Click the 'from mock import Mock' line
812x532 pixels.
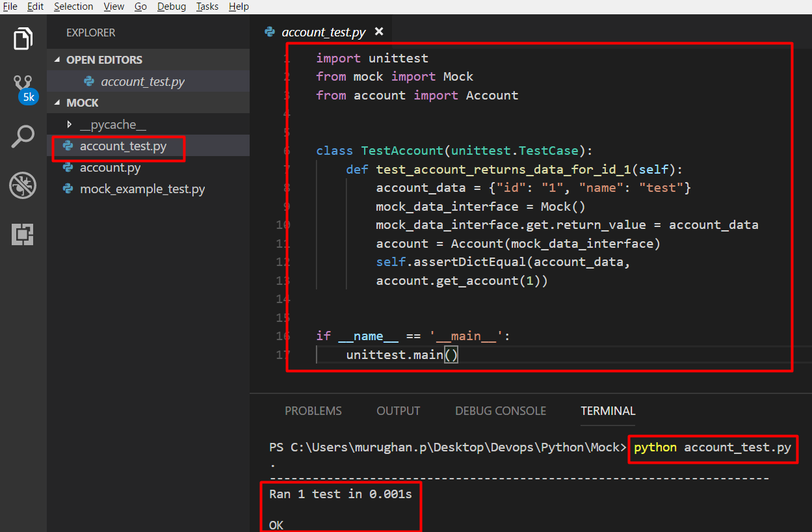(395, 77)
